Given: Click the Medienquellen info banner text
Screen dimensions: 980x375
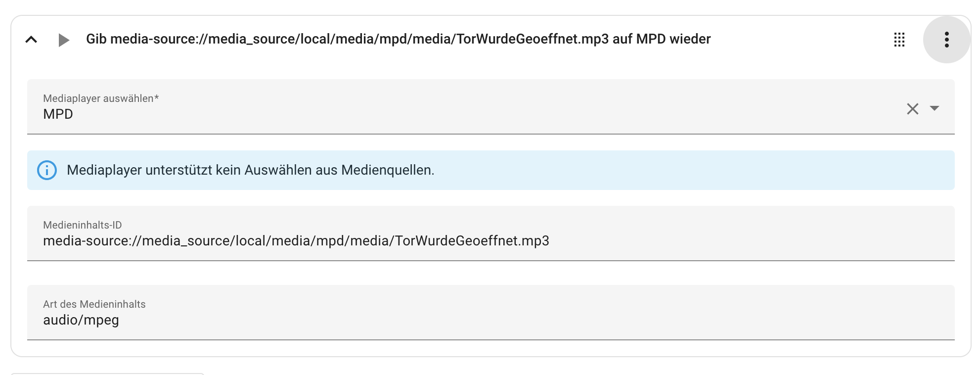Looking at the screenshot, I should pos(250,170).
